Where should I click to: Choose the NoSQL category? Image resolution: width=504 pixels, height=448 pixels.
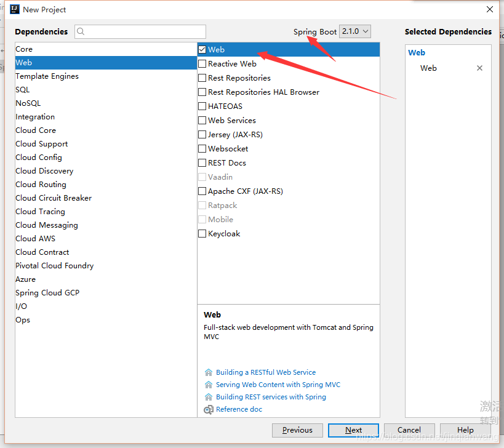pos(106,103)
